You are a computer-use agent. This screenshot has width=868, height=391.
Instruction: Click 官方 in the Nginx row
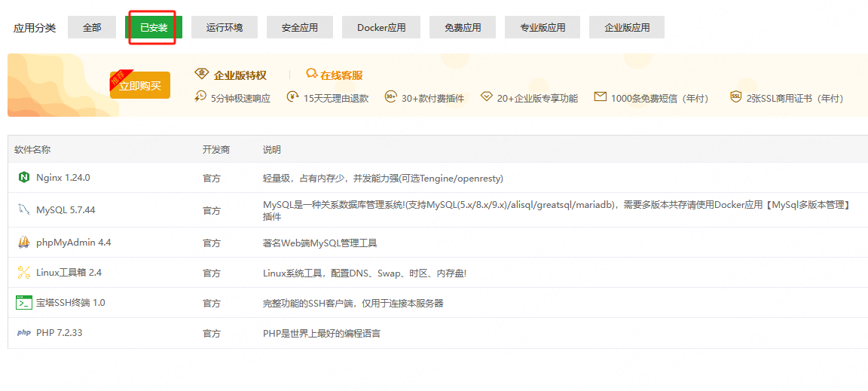coord(212,179)
